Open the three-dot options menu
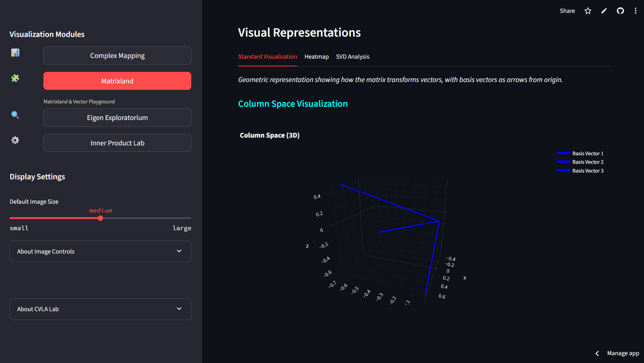The width and height of the screenshot is (644, 363). click(636, 11)
